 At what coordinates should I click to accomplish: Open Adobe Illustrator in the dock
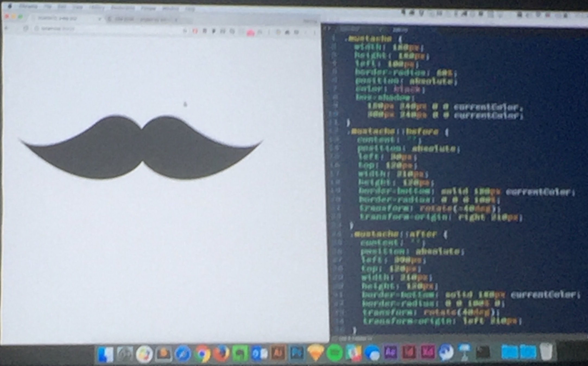point(278,353)
